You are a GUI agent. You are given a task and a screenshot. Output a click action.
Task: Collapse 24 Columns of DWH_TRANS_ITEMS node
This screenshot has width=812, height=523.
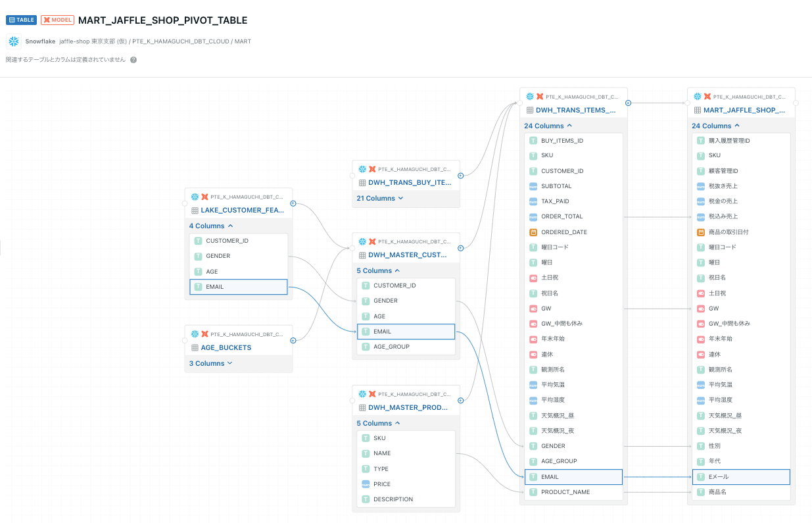point(548,126)
